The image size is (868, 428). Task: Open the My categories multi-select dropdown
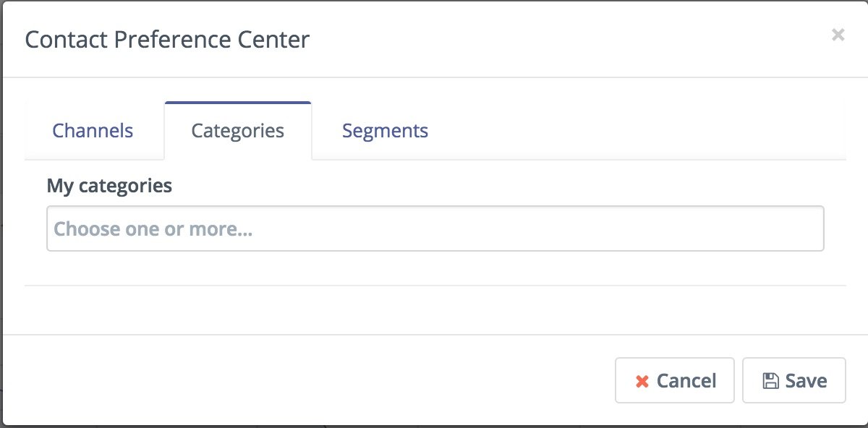click(x=435, y=229)
